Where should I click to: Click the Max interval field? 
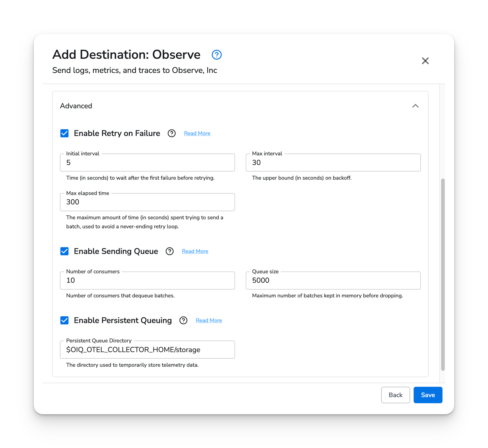333,163
